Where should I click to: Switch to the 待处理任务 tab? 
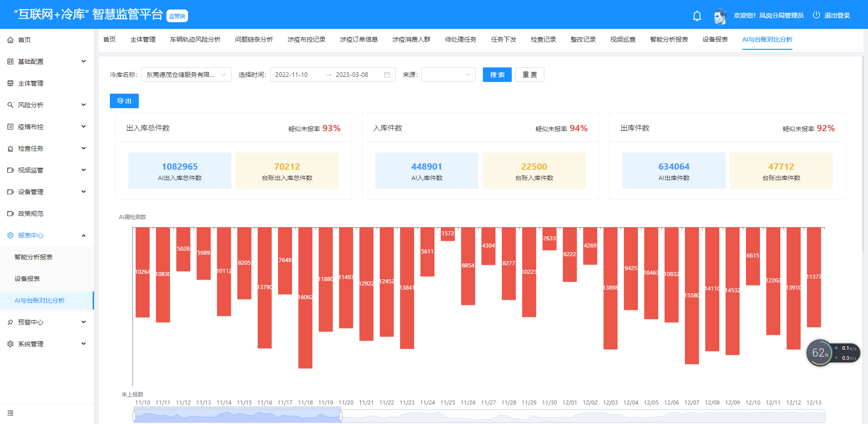[461, 39]
